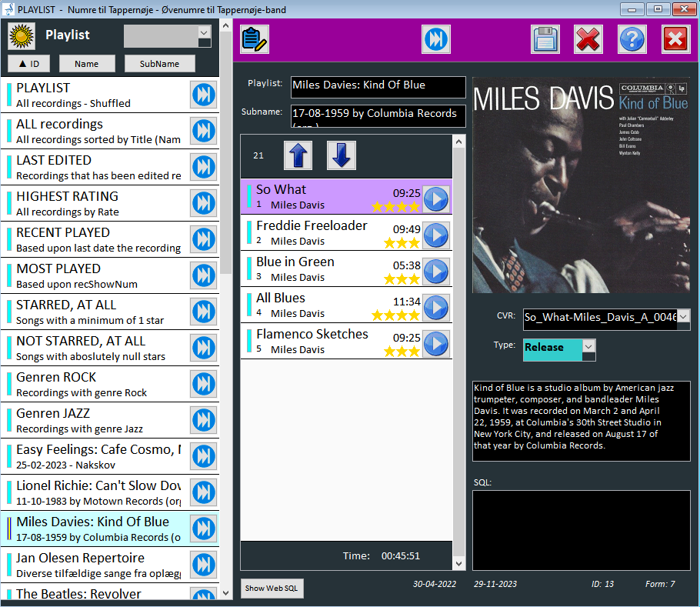Play the track Flamenco Sketches
Screen dimensions: 700x607
pos(436,343)
